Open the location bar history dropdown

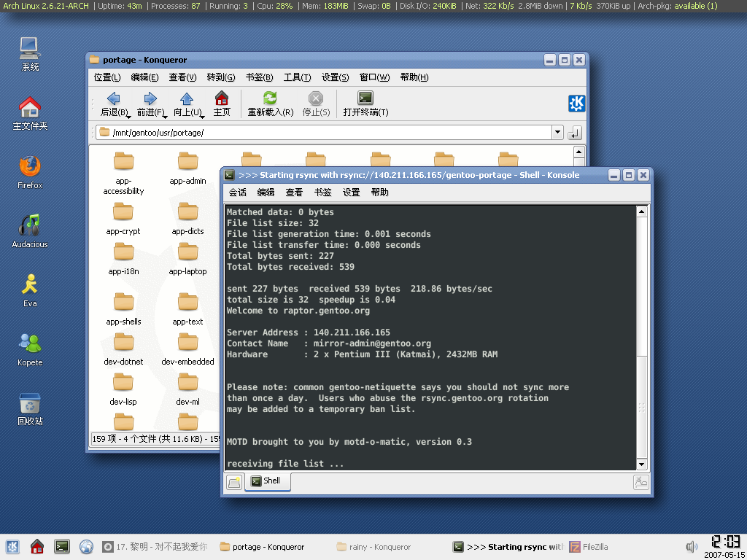tap(557, 133)
